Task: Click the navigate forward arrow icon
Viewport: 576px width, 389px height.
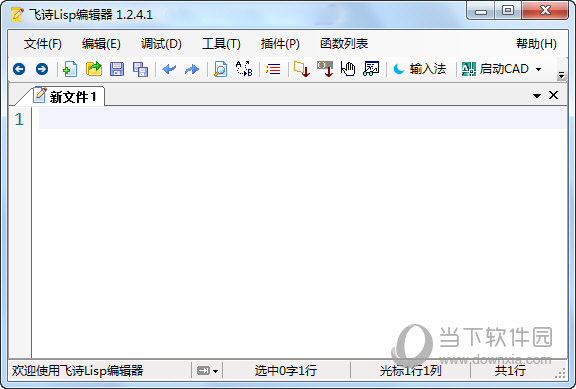Action: [42, 69]
